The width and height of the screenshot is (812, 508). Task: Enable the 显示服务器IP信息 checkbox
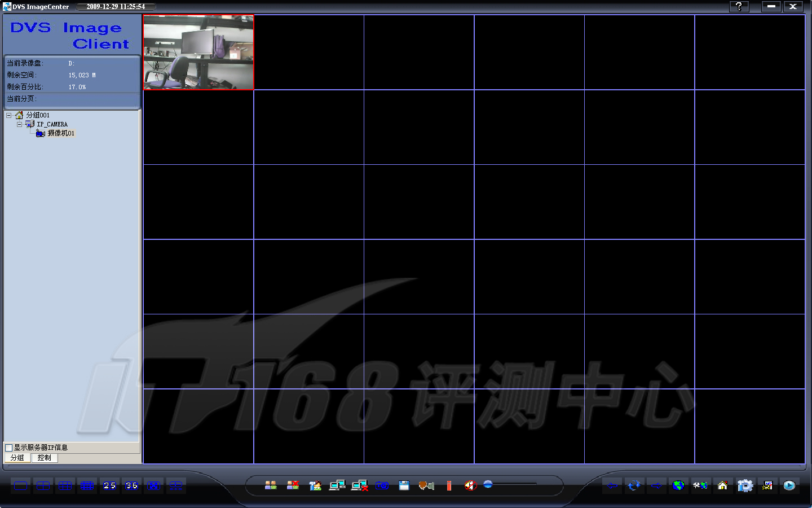[x=9, y=448]
